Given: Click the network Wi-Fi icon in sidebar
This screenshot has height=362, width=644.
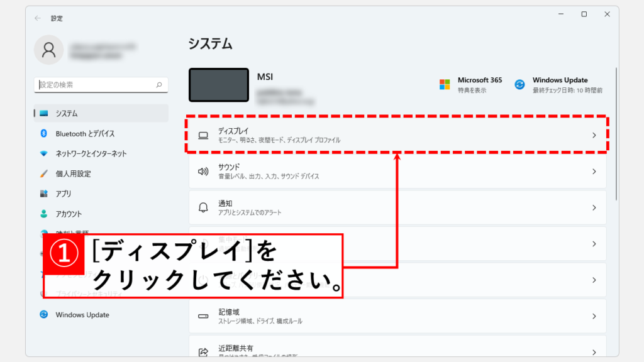Looking at the screenshot, I should tap(43, 153).
